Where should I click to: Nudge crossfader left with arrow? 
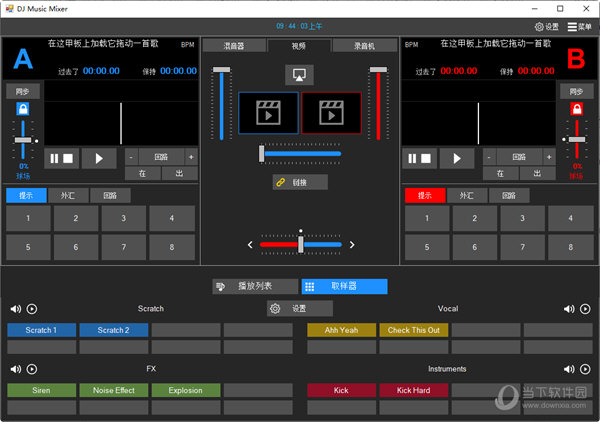(250, 244)
